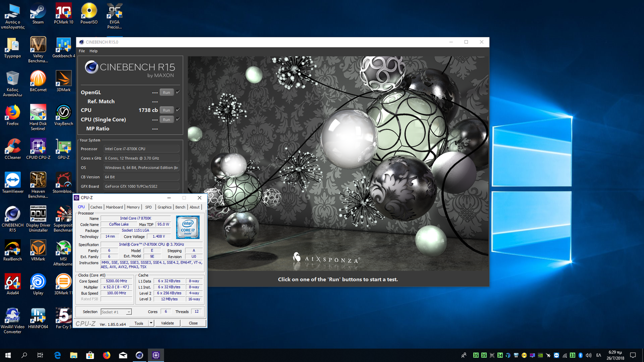Image resolution: width=644 pixels, height=362 pixels.
Task: Click Validate button in CPU-Z
Action: 167,323
